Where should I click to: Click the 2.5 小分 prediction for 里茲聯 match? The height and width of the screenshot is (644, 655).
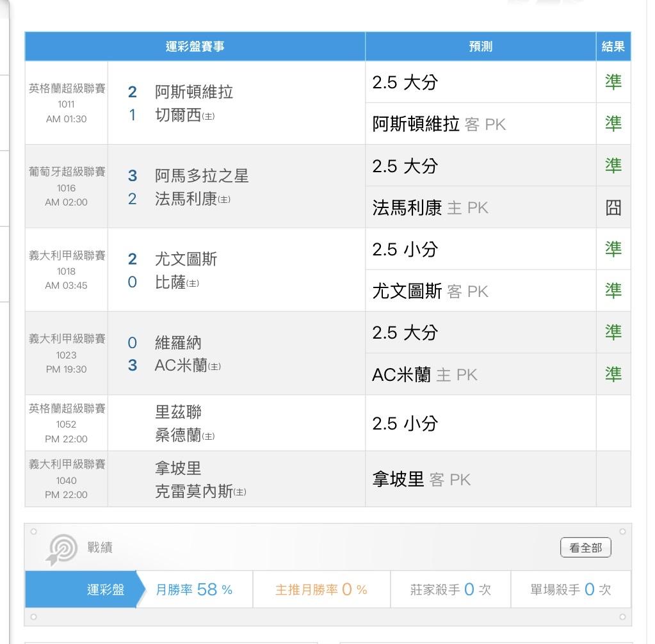pos(405,423)
